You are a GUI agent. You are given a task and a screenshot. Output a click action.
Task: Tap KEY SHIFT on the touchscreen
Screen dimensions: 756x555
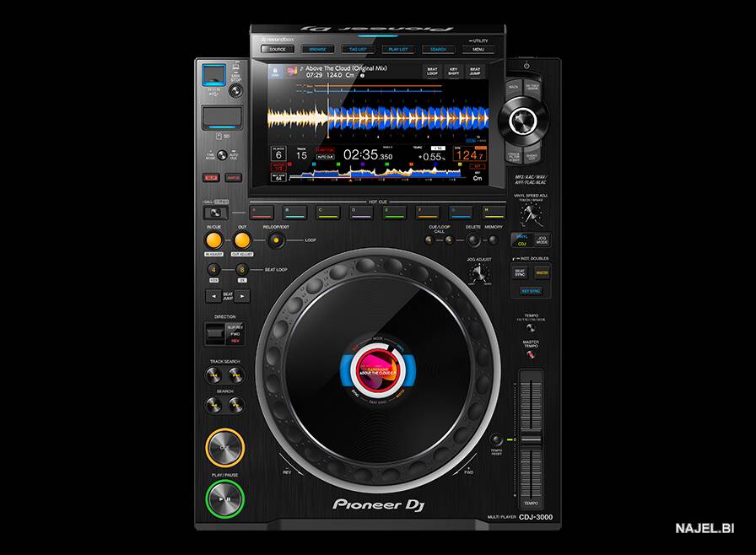tap(454, 72)
